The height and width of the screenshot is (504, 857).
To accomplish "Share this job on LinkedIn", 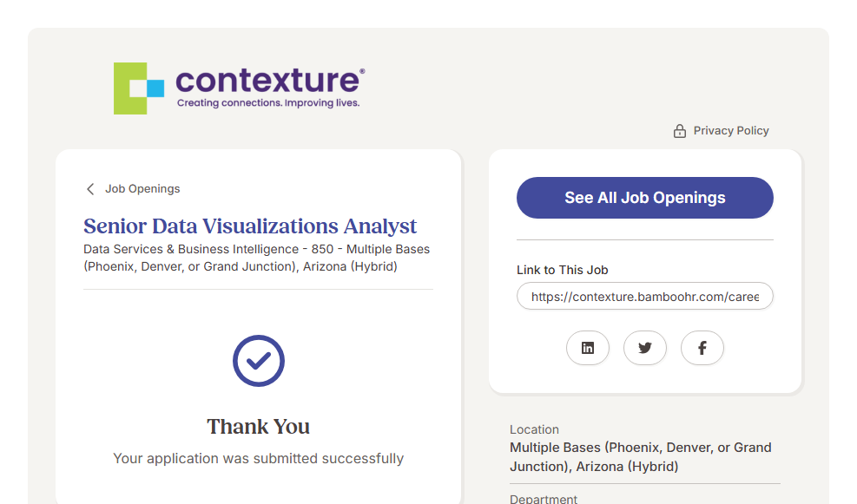I will [x=588, y=348].
